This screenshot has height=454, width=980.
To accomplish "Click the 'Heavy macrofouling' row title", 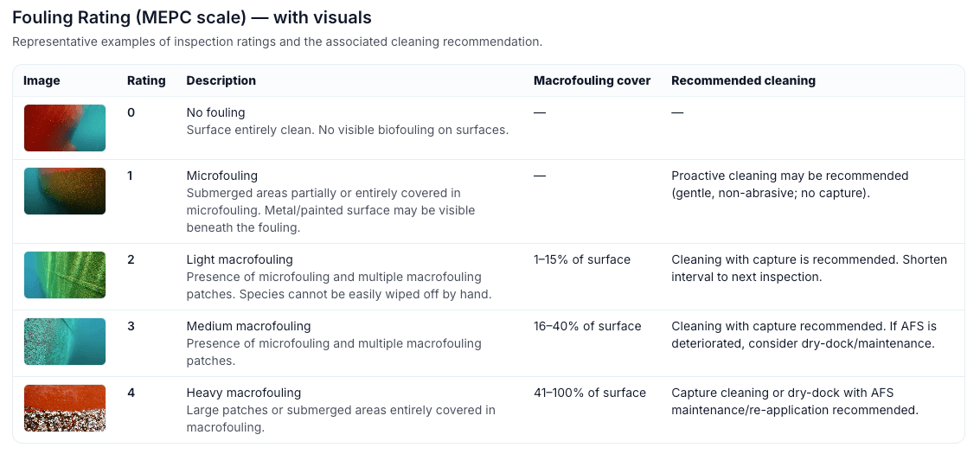I will tap(244, 393).
